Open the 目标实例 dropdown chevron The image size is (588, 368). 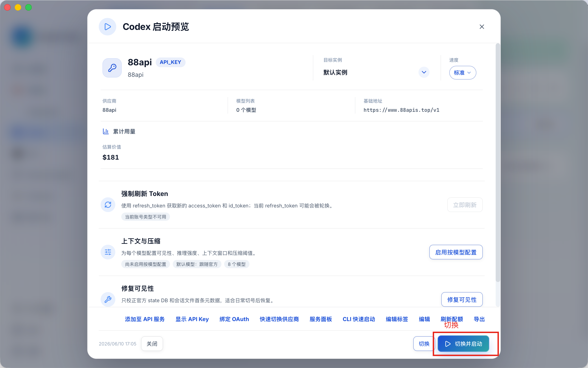pyautogui.click(x=424, y=72)
